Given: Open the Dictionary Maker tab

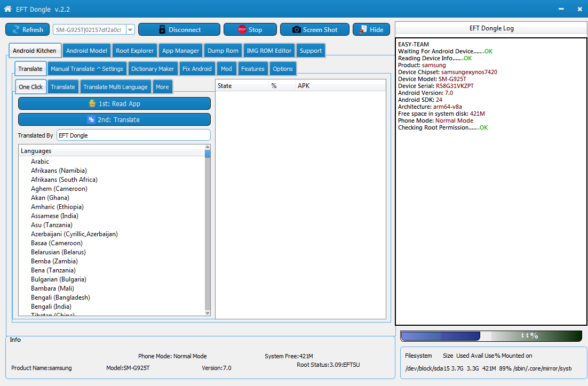Looking at the screenshot, I should coord(153,69).
